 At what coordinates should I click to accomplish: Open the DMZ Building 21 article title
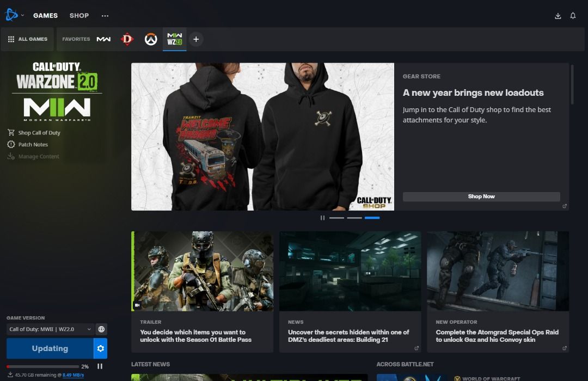(x=348, y=336)
